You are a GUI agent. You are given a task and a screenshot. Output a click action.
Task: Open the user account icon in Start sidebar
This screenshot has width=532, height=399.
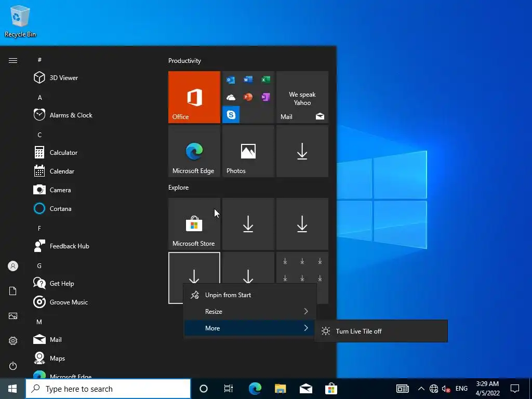pos(13,266)
